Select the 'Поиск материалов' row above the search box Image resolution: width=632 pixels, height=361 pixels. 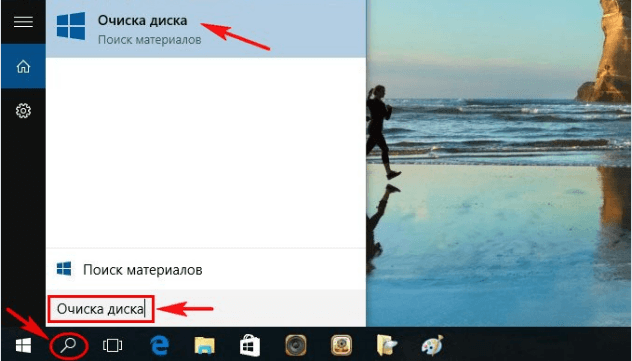[206, 269]
